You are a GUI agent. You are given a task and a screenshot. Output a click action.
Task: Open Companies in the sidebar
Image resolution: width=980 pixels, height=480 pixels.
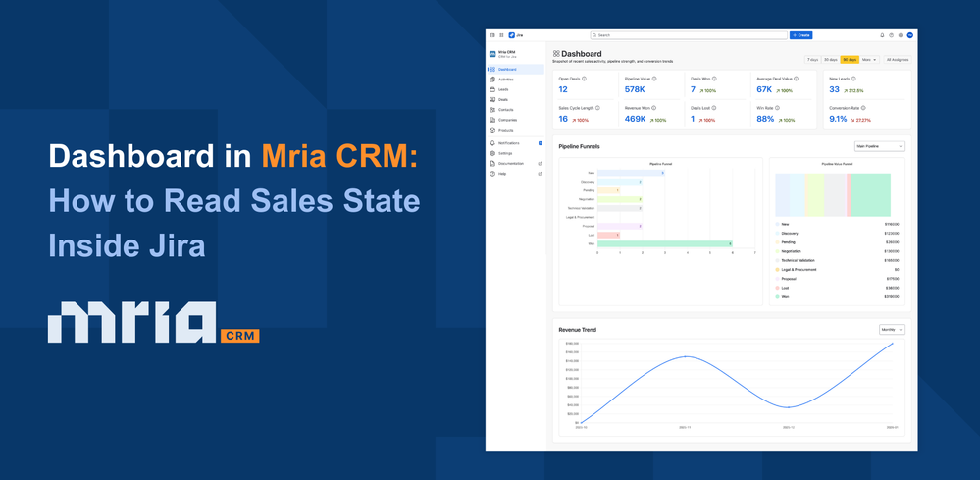(516, 120)
